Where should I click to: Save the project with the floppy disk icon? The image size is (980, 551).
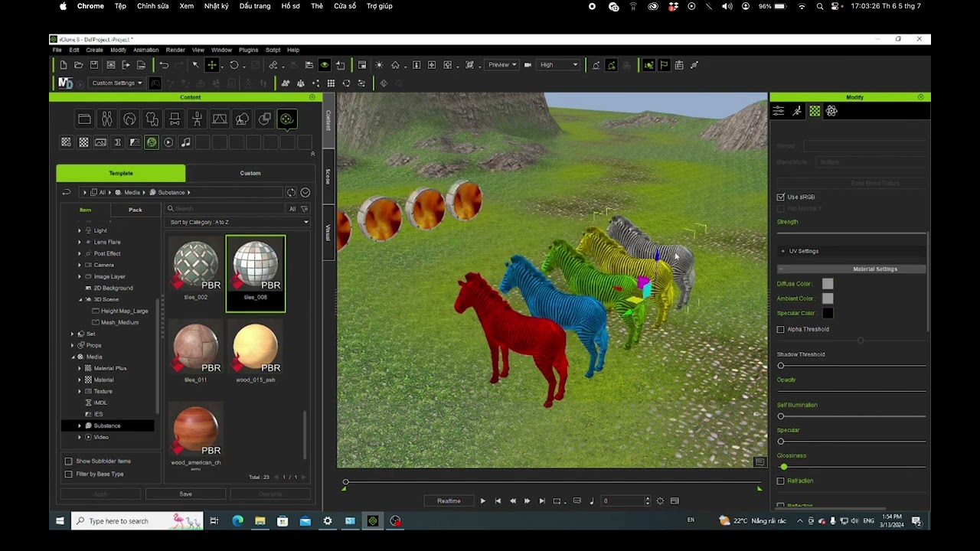pyautogui.click(x=94, y=65)
